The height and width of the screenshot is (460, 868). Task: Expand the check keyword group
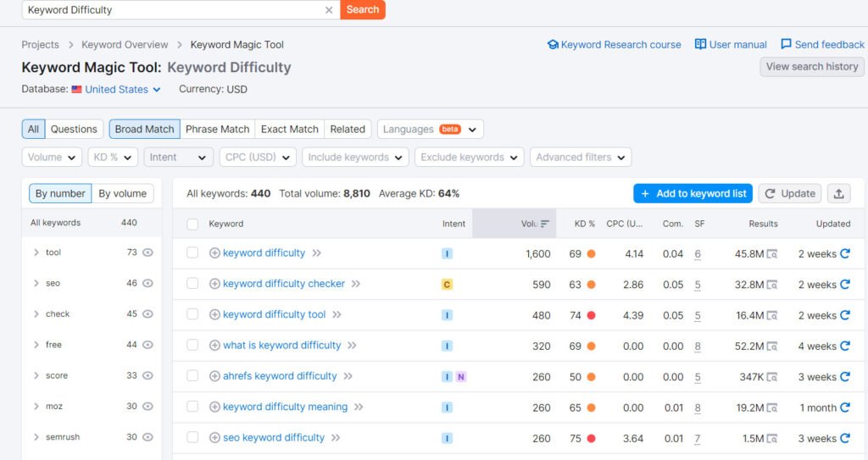(36, 313)
